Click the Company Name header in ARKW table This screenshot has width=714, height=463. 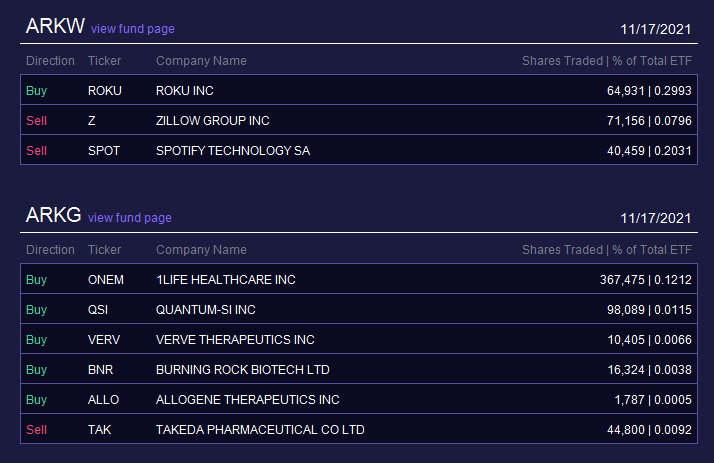click(201, 61)
